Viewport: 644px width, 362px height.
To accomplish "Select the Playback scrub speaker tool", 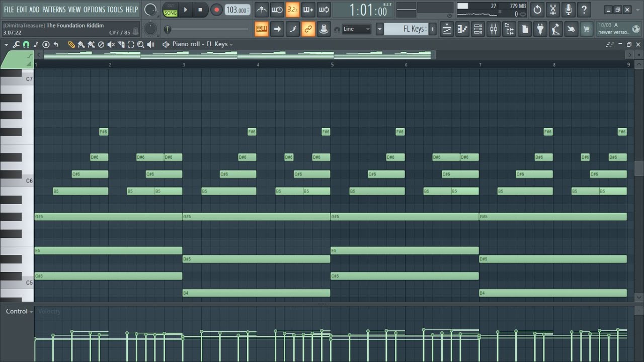I will (x=150, y=44).
